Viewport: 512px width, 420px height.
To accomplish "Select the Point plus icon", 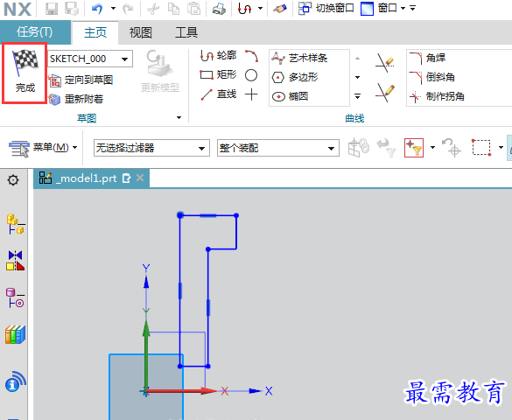I will click(251, 94).
